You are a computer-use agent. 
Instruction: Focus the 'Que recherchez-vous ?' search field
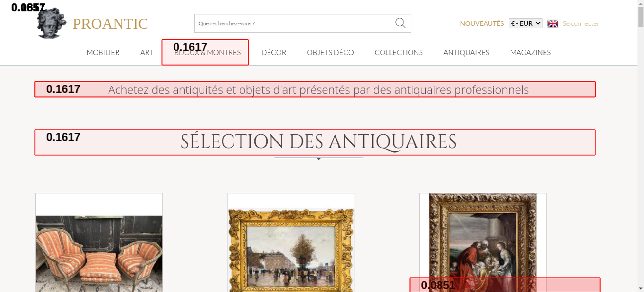tap(293, 23)
